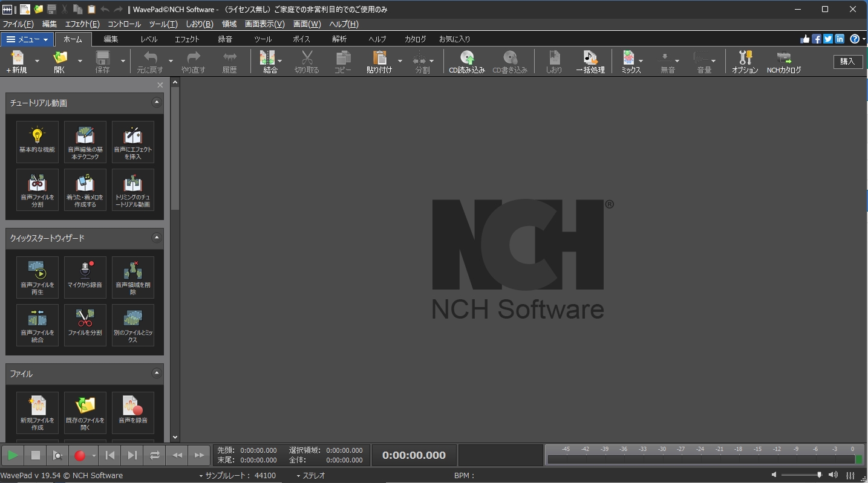Open the オプション settings icon

(745, 62)
